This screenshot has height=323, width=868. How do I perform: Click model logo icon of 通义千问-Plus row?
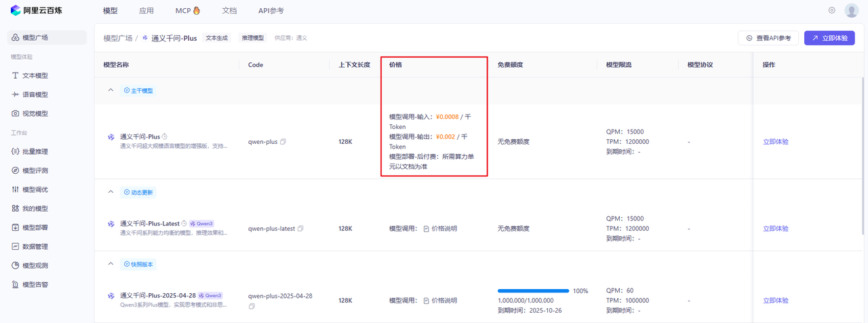click(x=111, y=137)
